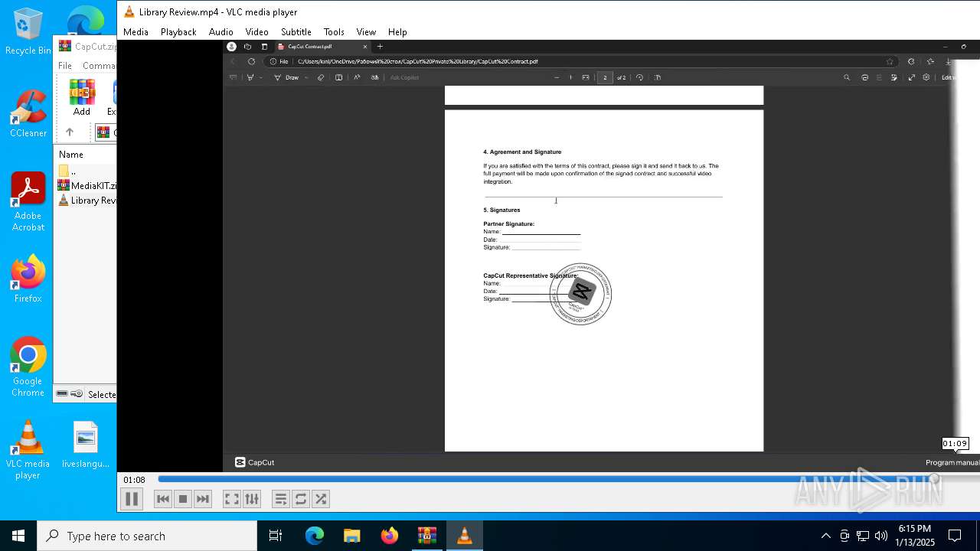Open Recycle Bin desktop icon
This screenshot has height=551, width=980.
click(28, 32)
